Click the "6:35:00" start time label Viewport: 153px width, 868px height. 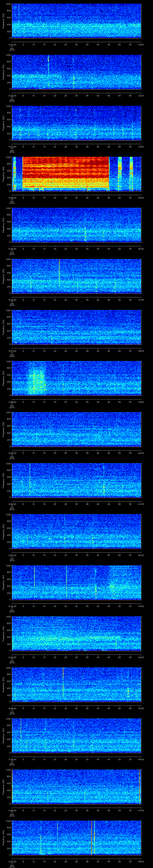[12, 249]
